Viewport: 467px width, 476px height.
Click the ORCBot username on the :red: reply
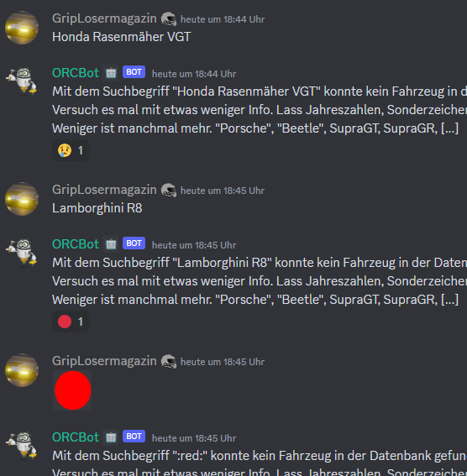[x=76, y=437]
